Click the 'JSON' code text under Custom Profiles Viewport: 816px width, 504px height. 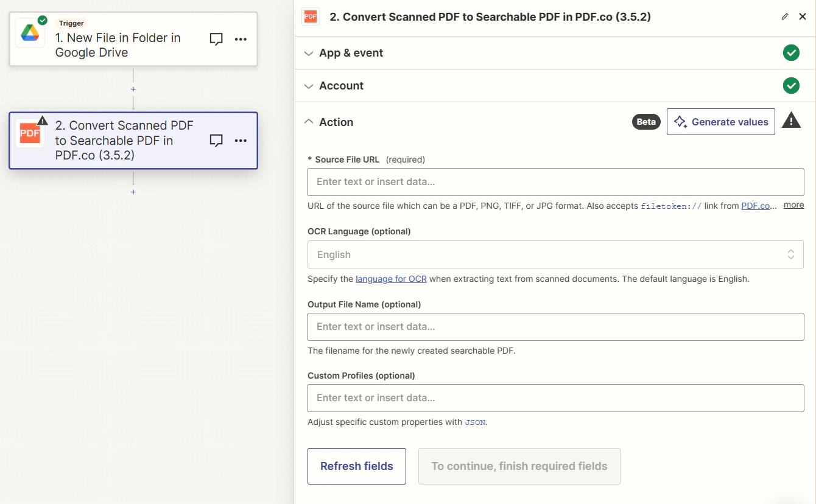coord(475,422)
